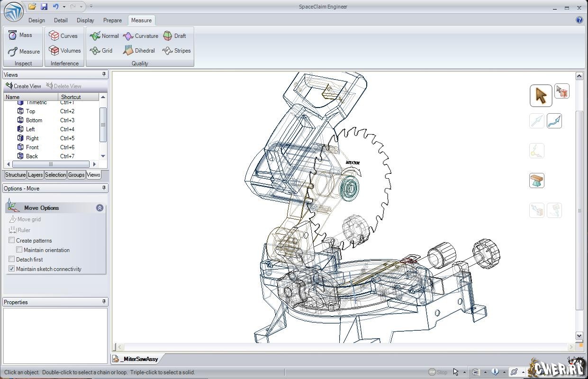Image resolution: width=588 pixels, height=379 pixels.
Task: Switch to the Design ribbon tab
Action: pyautogui.click(x=36, y=20)
